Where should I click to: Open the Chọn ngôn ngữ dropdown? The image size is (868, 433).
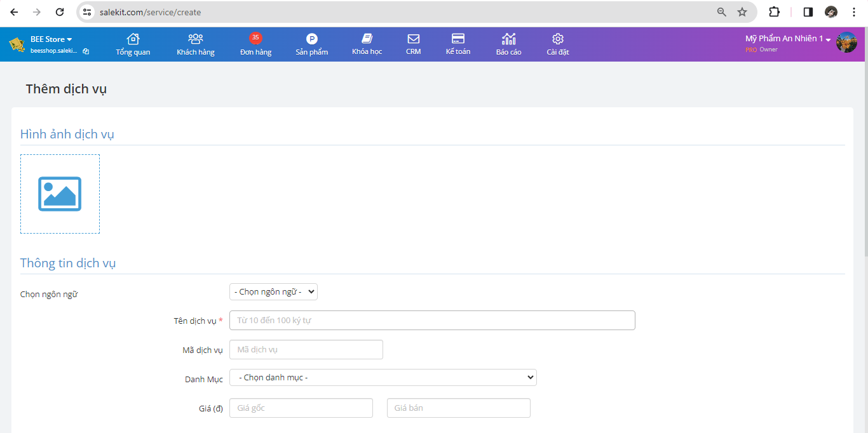click(273, 291)
